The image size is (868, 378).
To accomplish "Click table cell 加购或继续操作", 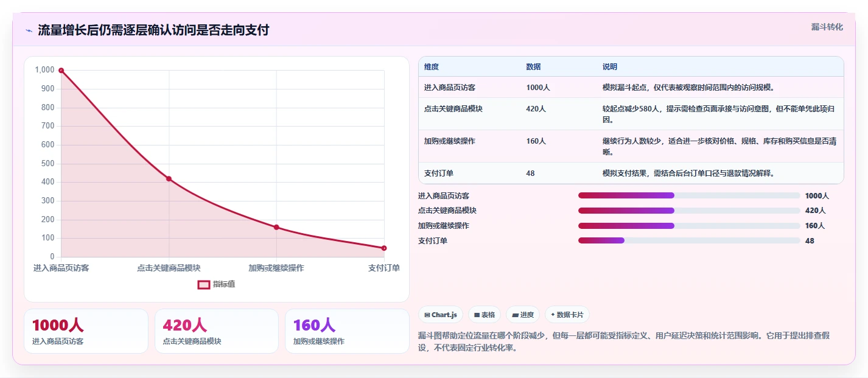I will click(450, 141).
